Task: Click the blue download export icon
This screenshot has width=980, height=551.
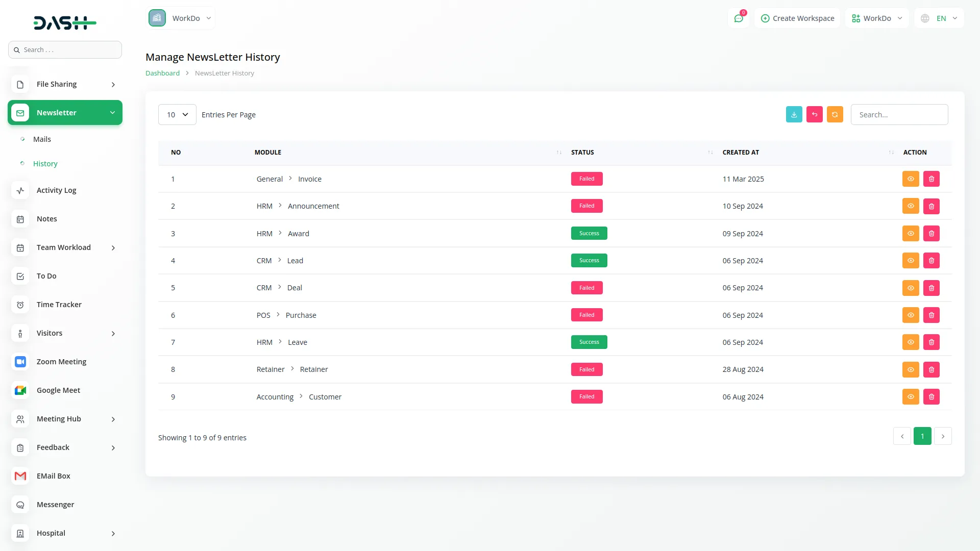Action: 794,115
